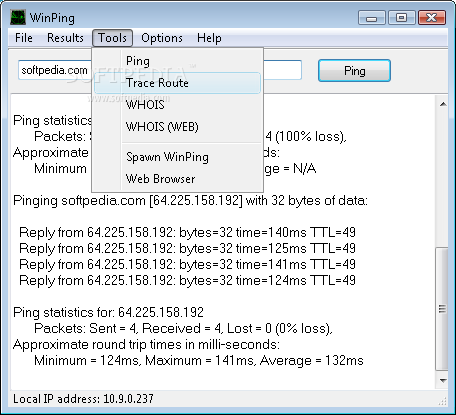This screenshot has width=456, height=415.
Task: Open the Help menu
Action: 209,38
